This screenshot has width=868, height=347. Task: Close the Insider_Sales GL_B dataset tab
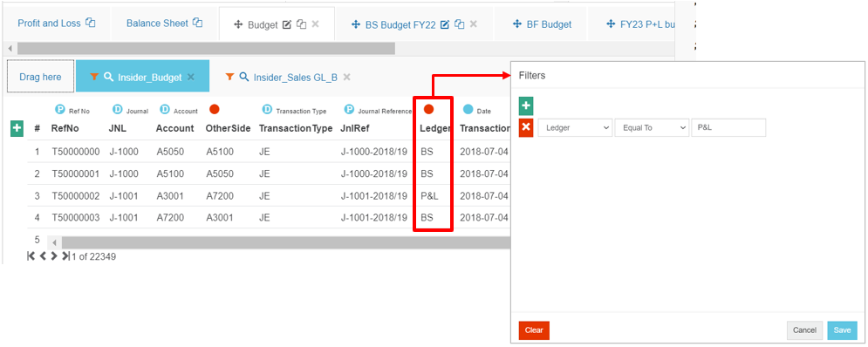346,77
